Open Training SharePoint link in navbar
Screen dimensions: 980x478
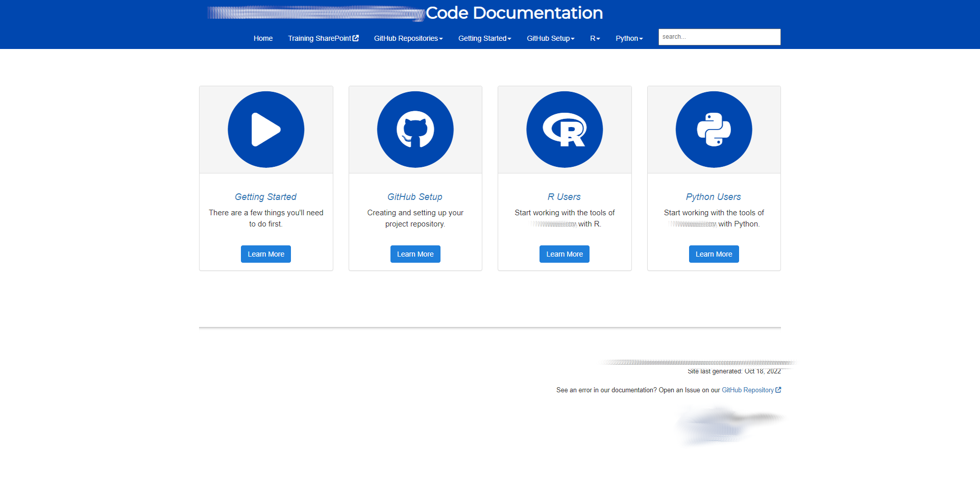coord(323,38)
